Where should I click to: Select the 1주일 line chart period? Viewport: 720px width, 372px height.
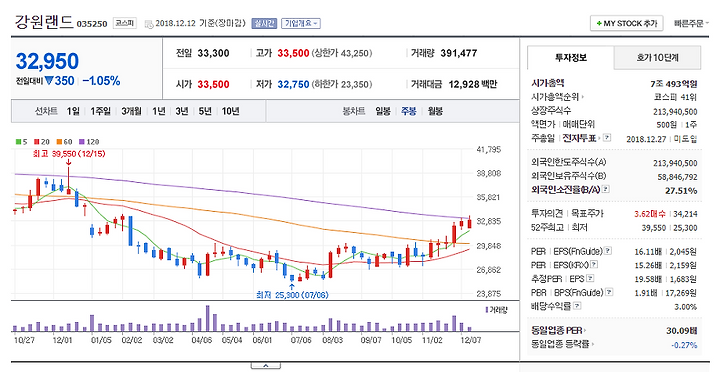pos(100,111)
